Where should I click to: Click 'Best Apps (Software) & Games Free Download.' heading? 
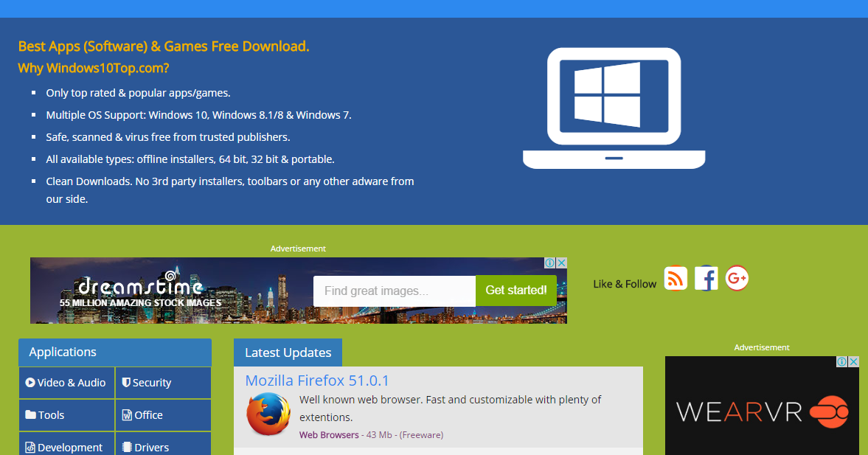(x=164, y=46)
